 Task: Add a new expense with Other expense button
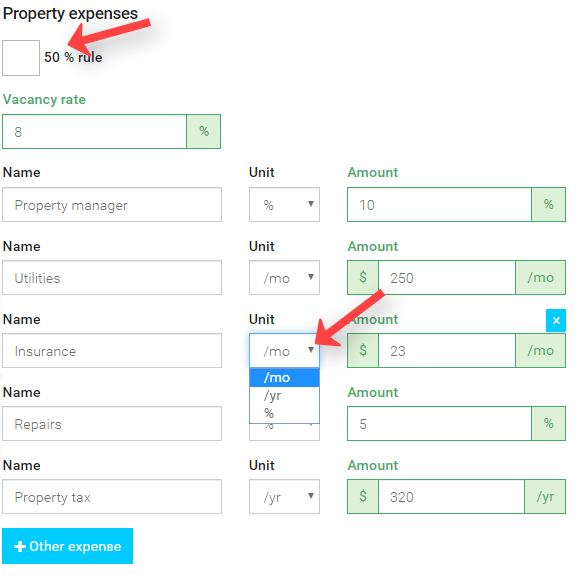tap(67, 546)
